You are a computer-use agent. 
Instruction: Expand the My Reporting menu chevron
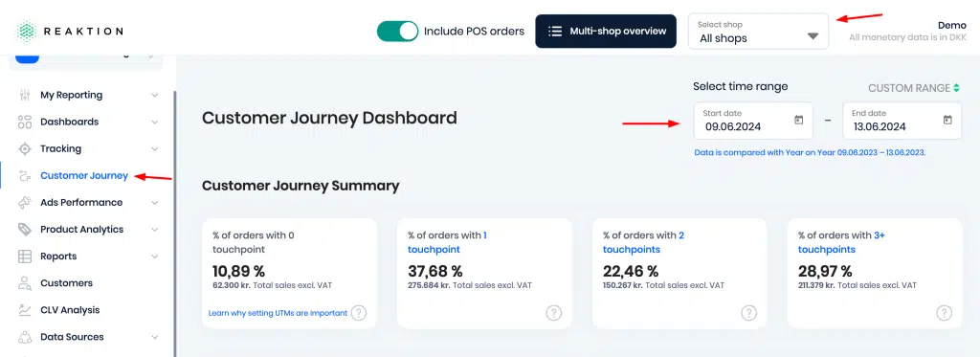pos(155,95)
